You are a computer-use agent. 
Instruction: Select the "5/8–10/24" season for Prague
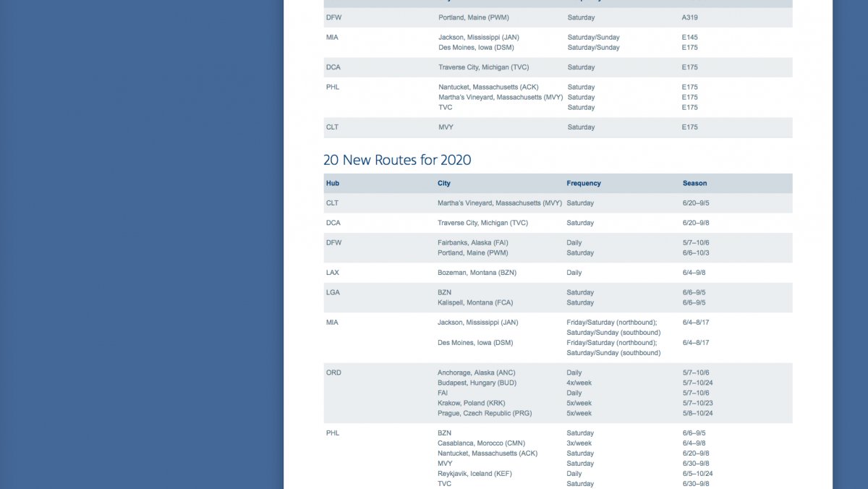[x=698, y=414]
